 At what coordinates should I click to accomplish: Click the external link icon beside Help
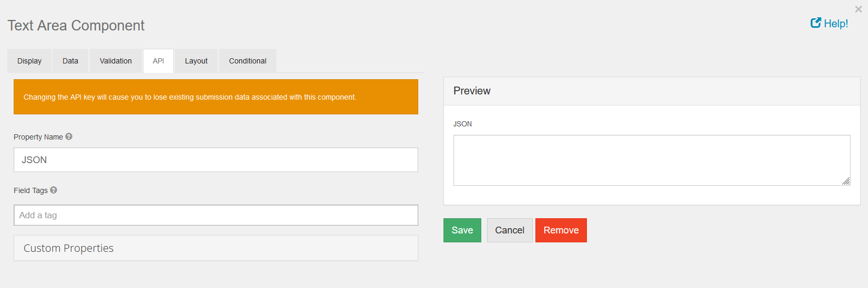click(x=815, y=23)
